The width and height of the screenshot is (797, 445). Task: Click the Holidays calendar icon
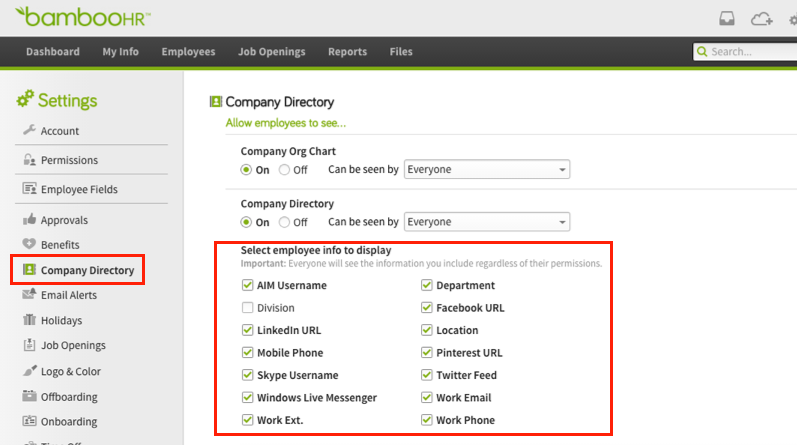[x=29, y=321]
